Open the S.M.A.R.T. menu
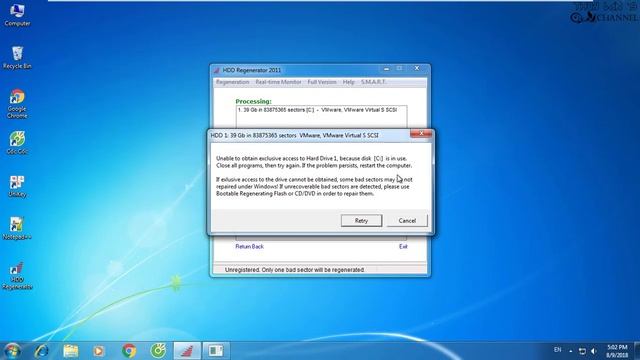Screen dimensions: 640x360 pyautogui.click(x=373, y=82)
